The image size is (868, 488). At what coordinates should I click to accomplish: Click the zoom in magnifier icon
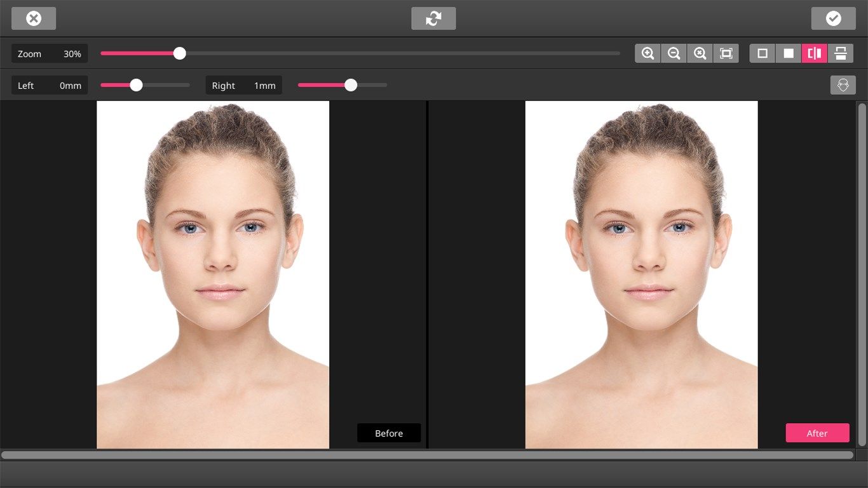pyautogui.click(x=648, y=53)
